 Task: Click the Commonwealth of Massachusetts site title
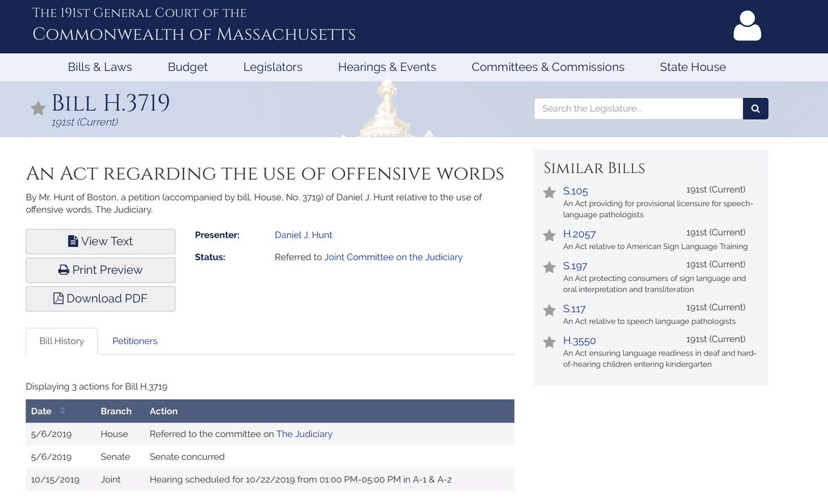(194, 33)
